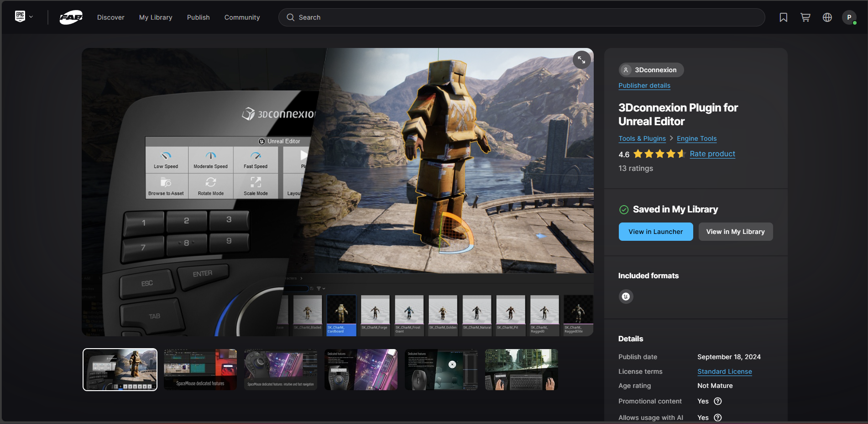Open My Library from the navigation bar
868x424 pixels.
[x=155, y=17]
